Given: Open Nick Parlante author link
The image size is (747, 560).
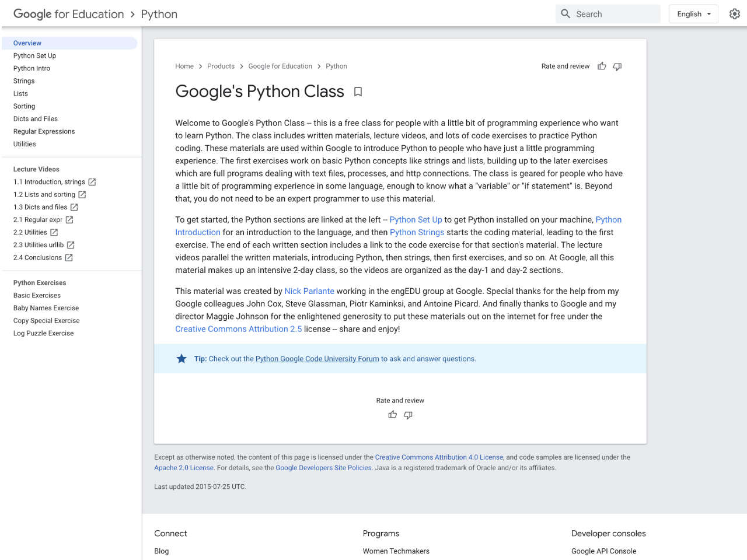Looking at the screenshot, I should point(309,291).
